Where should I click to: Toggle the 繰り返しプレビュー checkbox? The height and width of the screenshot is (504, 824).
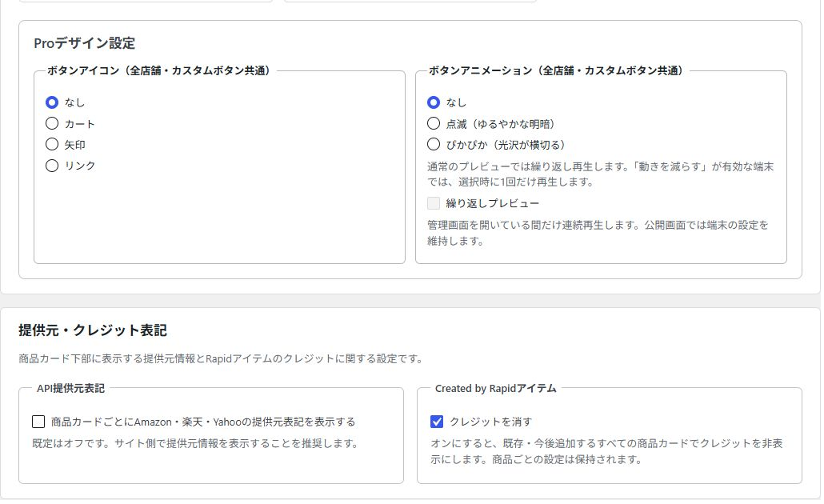[x=434, y=203]
